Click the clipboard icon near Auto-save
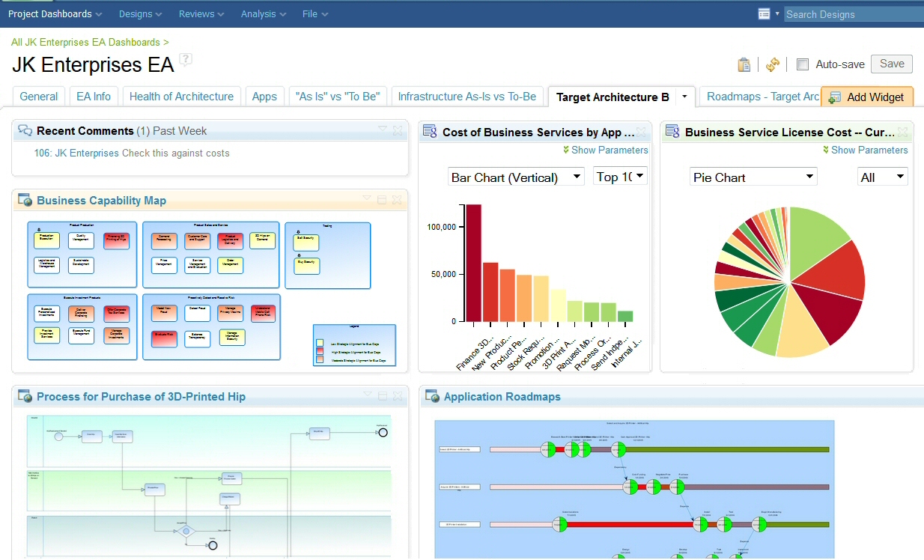This screenshot has height=560, width=924. point(744,64)
